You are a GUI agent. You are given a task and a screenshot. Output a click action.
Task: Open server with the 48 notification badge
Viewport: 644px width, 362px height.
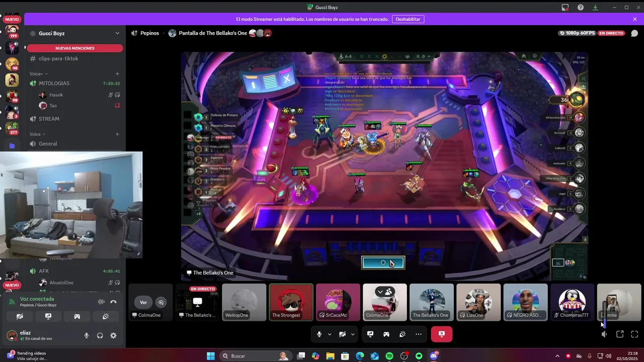pyautogui.click(x=12, y=64)
